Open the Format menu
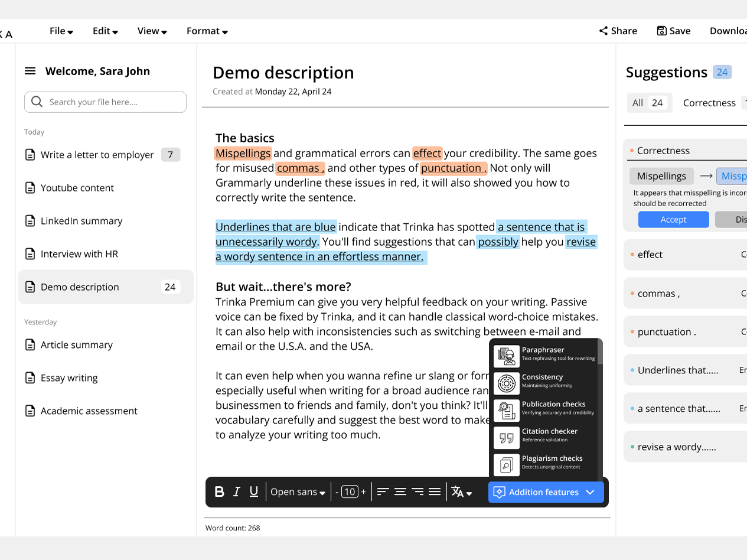This screenshot has width=747, height=560. click(x=207, y=31)
